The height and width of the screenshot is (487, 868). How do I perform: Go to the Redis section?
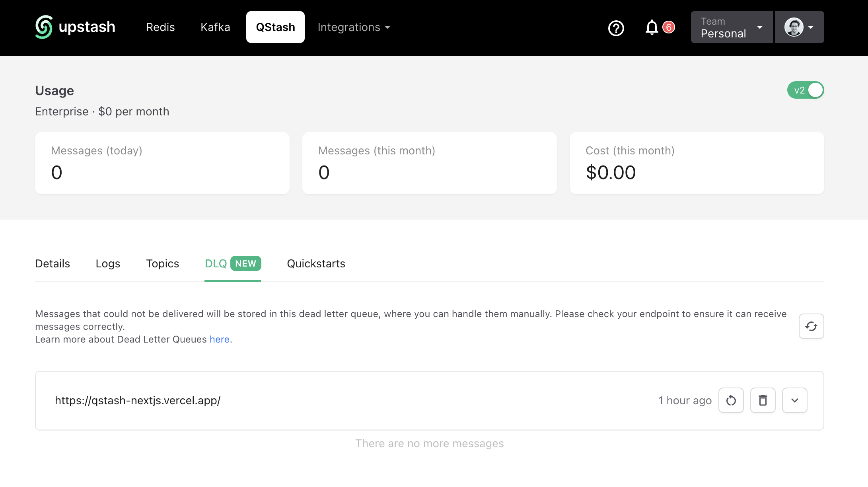[x=160, y=27]
